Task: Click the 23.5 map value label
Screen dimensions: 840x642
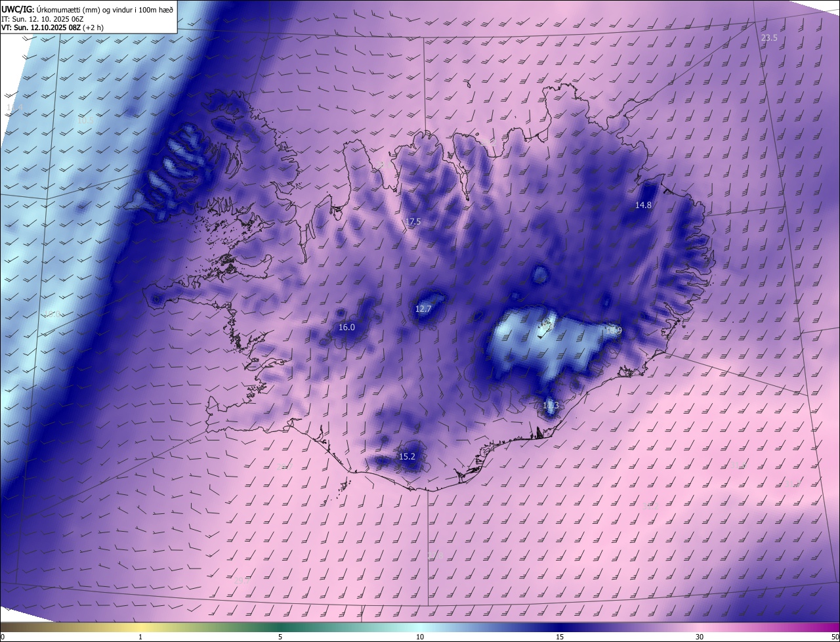Action: coord(769,38)
